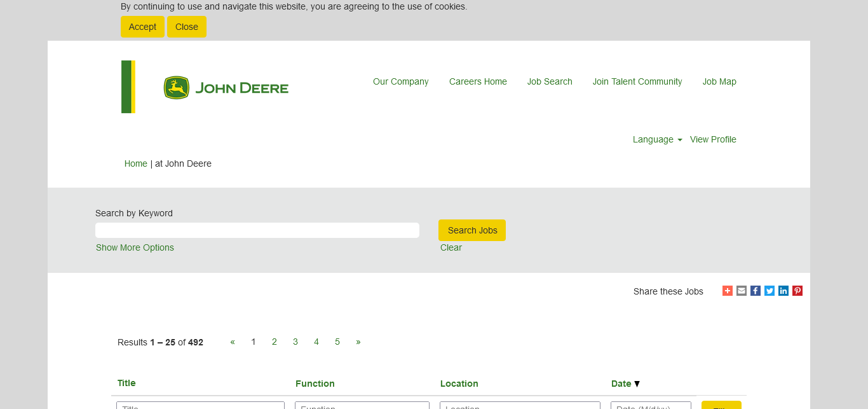Share these jobs via email icon
This screenshot has width=868, height=409.
pos(742,291)
